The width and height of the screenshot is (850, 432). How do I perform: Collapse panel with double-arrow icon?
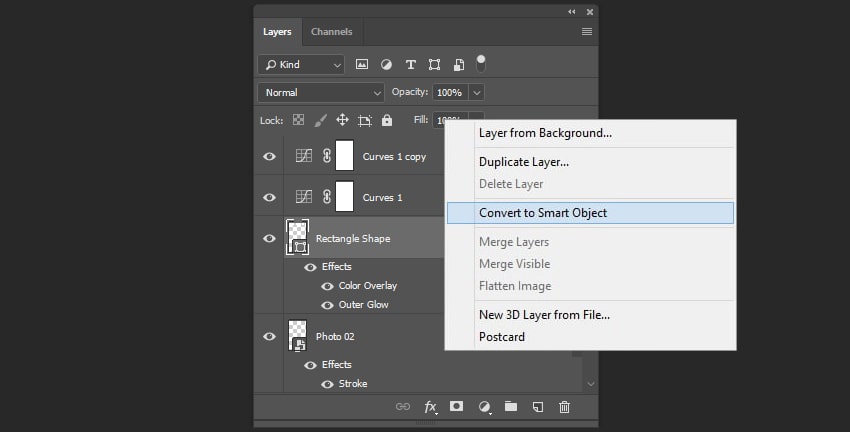[x=571, y=11]
